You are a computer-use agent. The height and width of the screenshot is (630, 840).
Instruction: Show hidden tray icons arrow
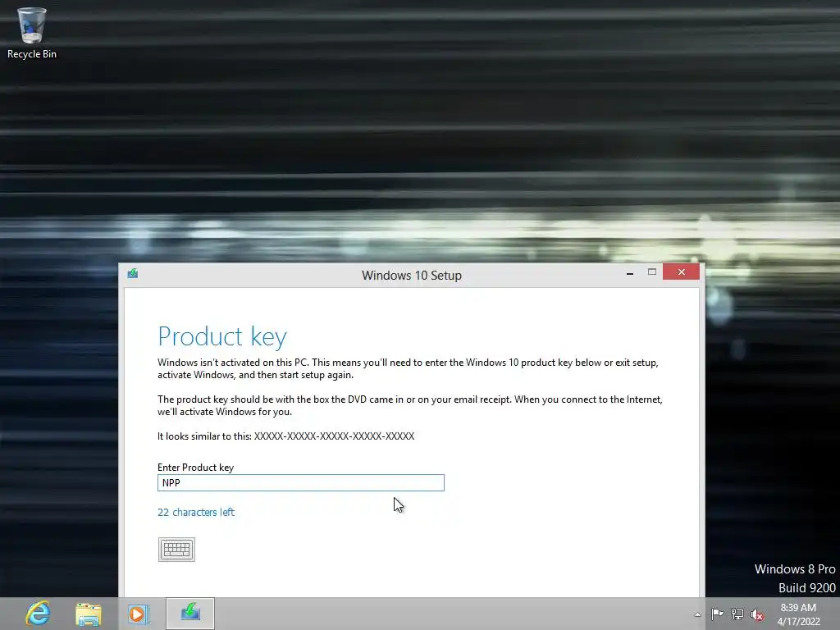[697, 614]
